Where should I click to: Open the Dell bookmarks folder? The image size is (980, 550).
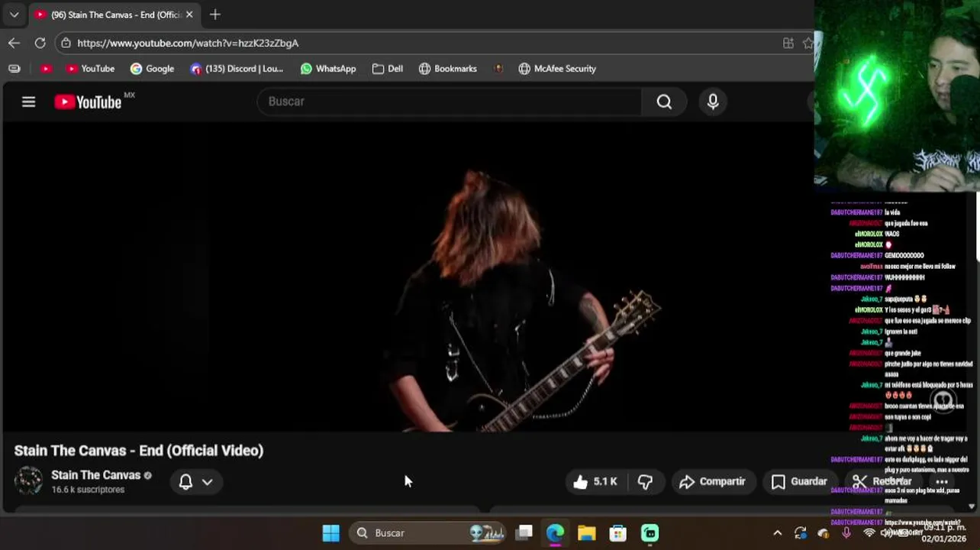tap(388, 69)
